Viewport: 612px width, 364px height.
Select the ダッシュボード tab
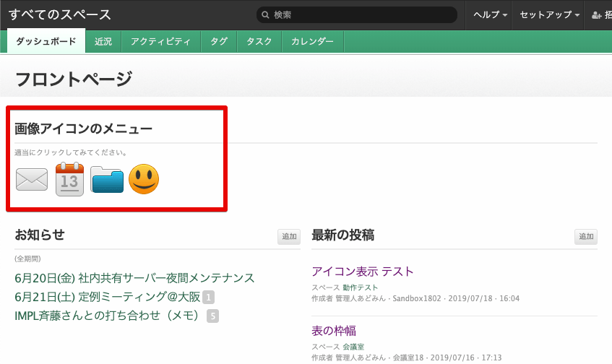(x=46, y=41)
